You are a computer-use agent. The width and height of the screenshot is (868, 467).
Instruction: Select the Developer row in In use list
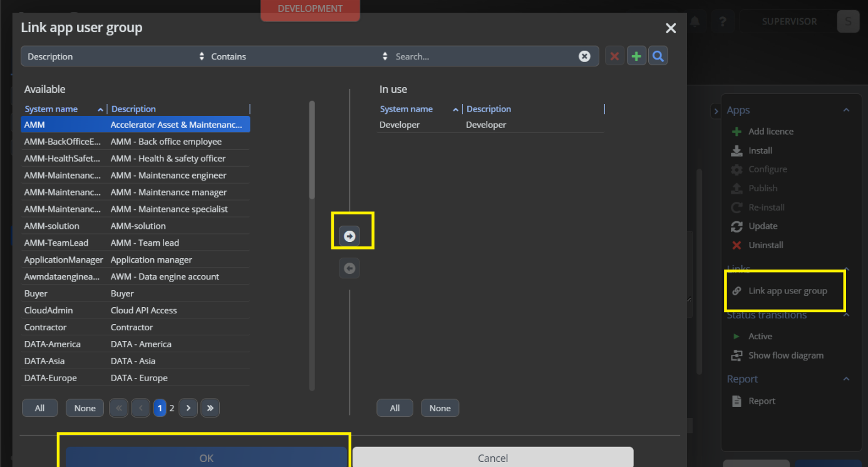click(490, 125)
